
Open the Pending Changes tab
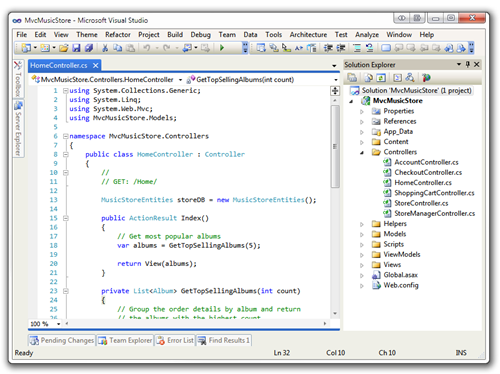point(62,340)
